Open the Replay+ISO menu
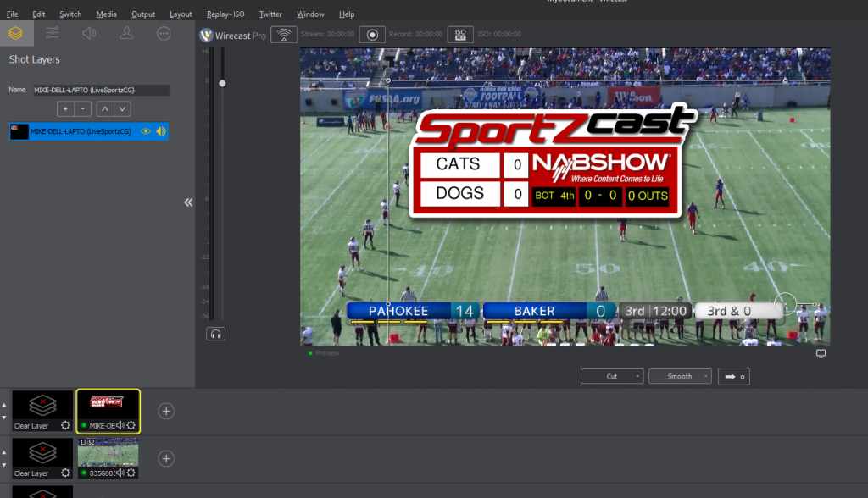The image size is (868, 498). pos(225,14)
